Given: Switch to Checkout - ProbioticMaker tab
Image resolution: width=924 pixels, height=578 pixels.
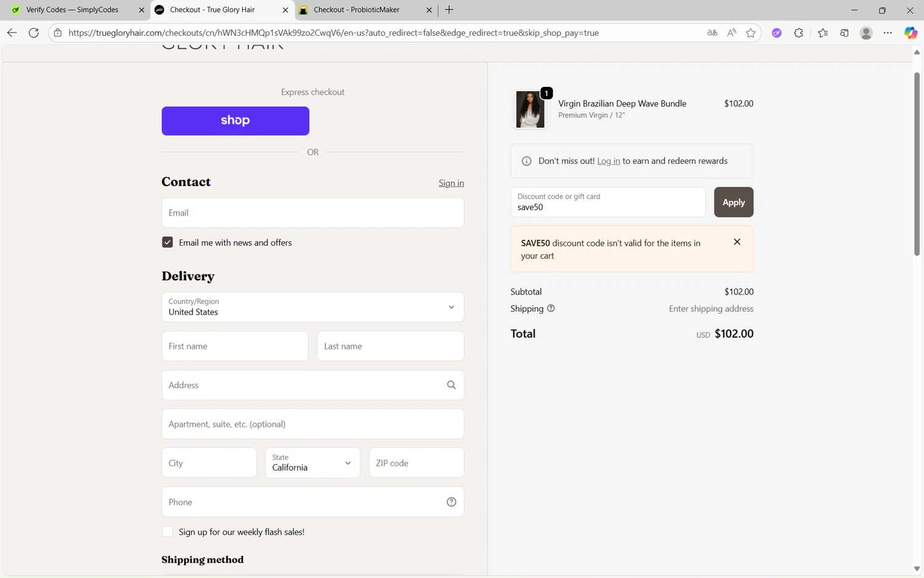Looking at the screenshot, I should click(x=357, y=10).
